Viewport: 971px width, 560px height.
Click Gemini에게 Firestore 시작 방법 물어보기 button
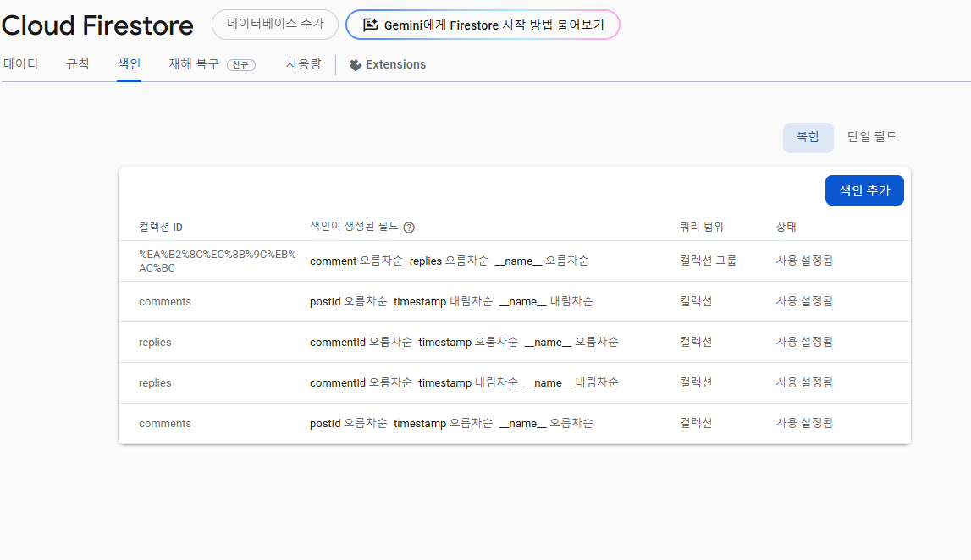point(483,25)
